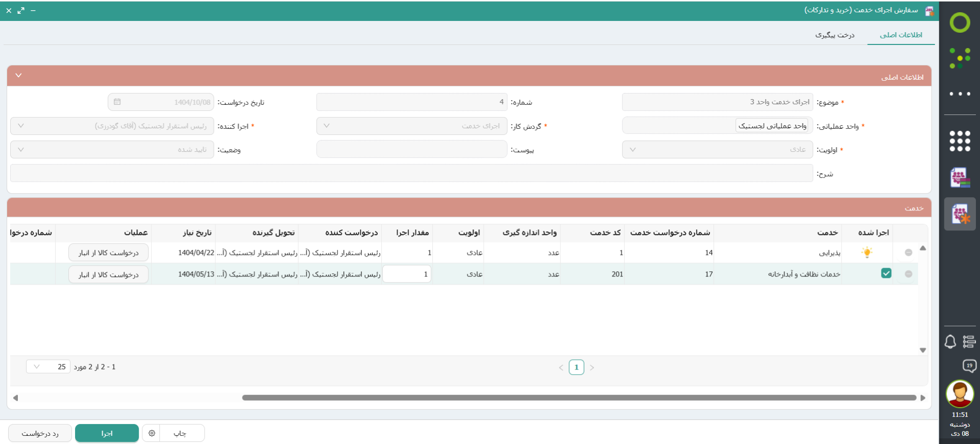The image size is (980, 444).
Task: Open the nine-dot apps grid in sidebar
Action: (960, 141)
